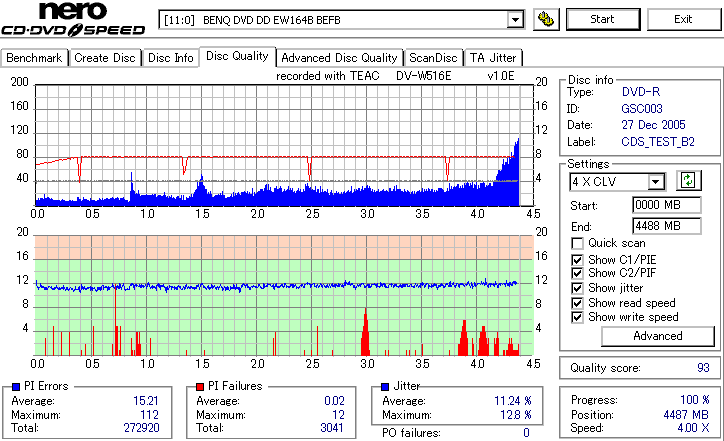Open the options icon next to Start

point(546,19)
